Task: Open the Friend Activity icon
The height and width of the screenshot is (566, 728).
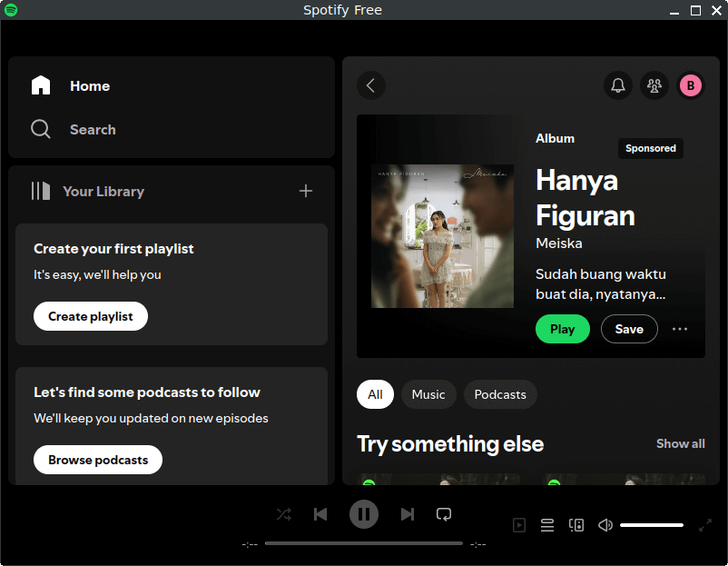Action: (x=654, y=85)
